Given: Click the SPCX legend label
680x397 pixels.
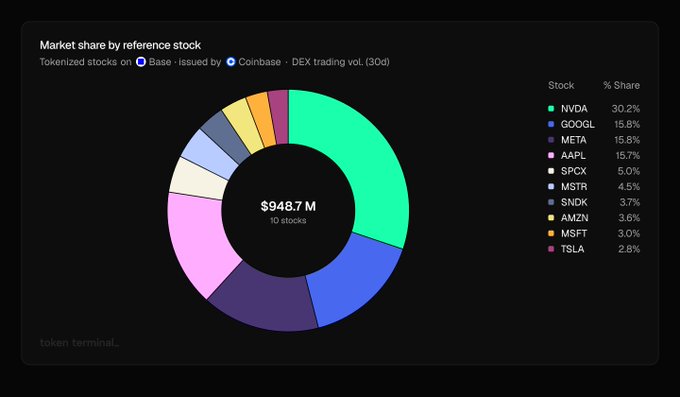Looking at the screenshot, I should tap(573, 171).
